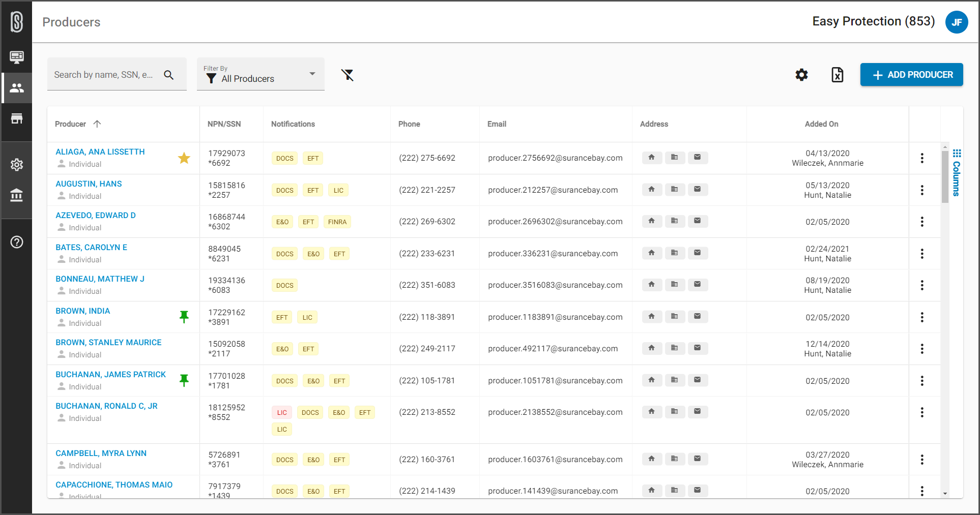Click the LIC badge for AUGUSTIN, HANS
980x515 pixels.
[x=338, y=190]
